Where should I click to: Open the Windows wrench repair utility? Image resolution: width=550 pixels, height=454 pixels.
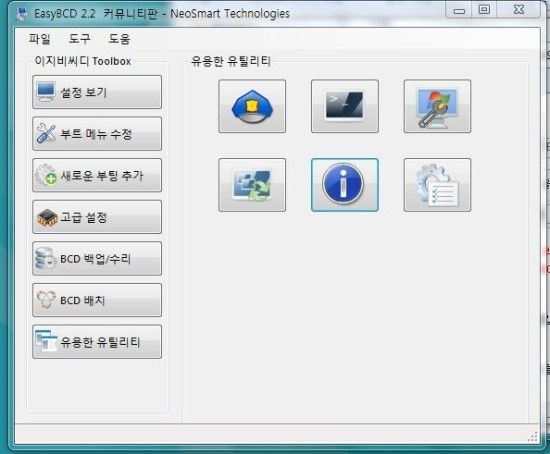437,106
